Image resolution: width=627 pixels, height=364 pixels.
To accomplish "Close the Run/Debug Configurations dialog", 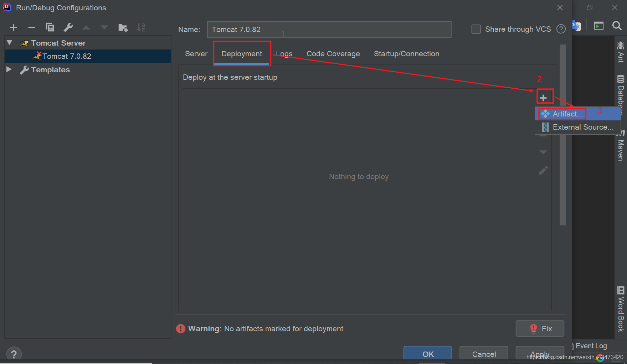I will 560,7.
